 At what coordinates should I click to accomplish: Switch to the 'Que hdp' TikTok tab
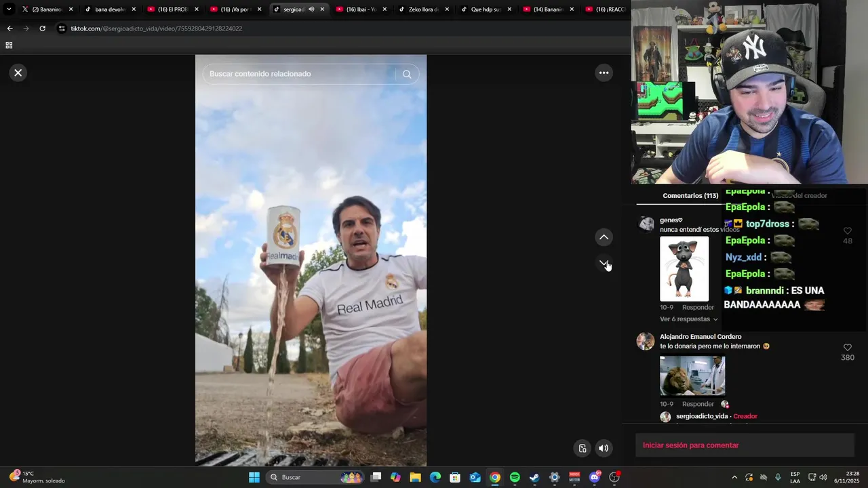click(x=486, y=9)
